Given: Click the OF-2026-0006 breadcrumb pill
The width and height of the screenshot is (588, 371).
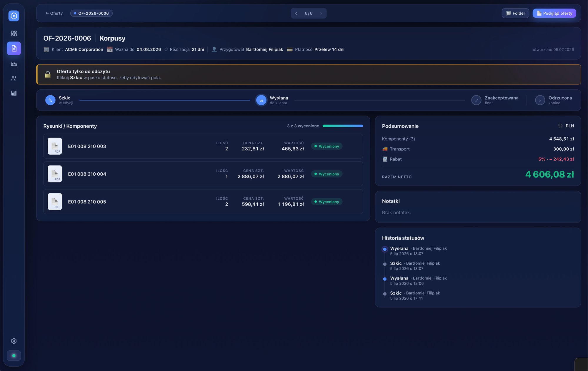Looking at the screenshot, I should click(91, 14).
